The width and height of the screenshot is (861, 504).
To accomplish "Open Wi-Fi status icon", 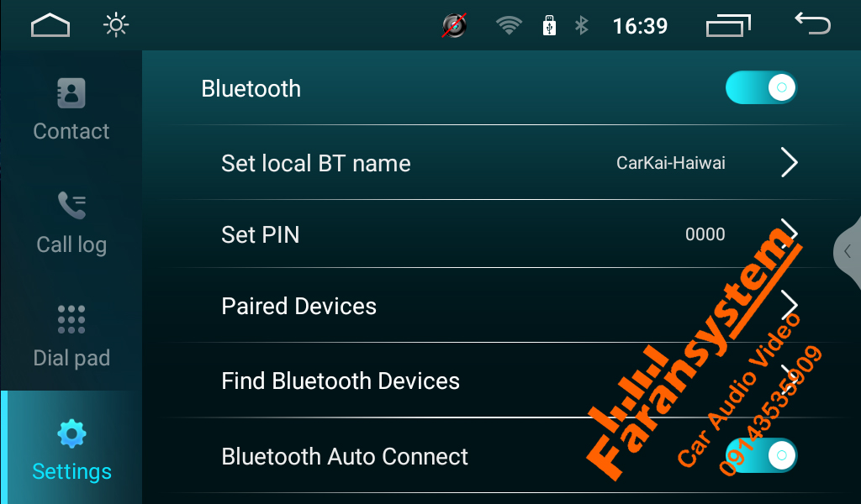I will (509, 25).
